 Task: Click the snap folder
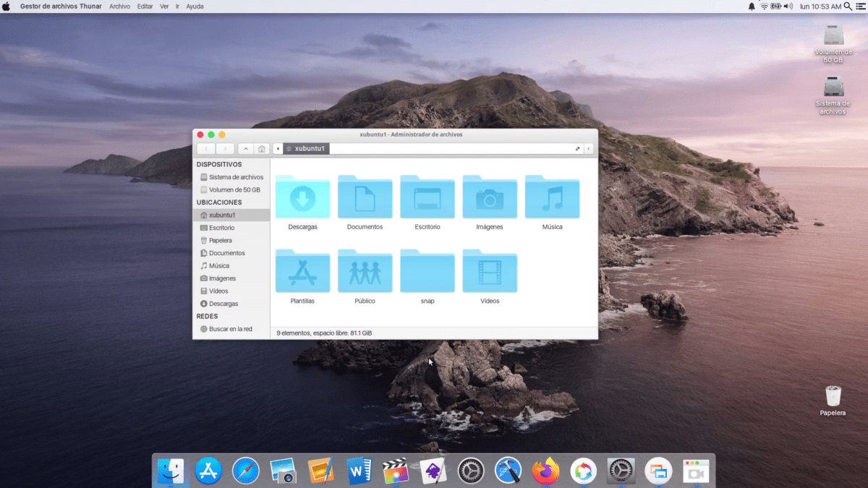(427, 271)
